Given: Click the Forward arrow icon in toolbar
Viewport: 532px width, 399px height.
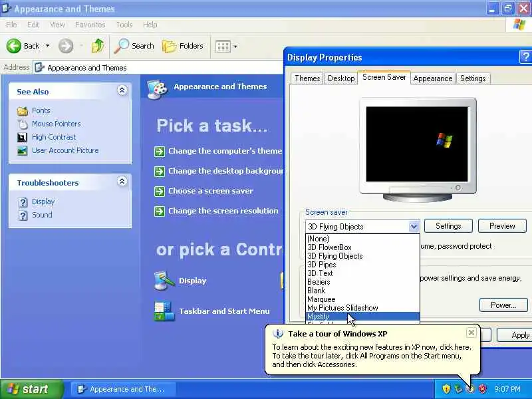Looking at the screenshot, I should tap(65, 46).
